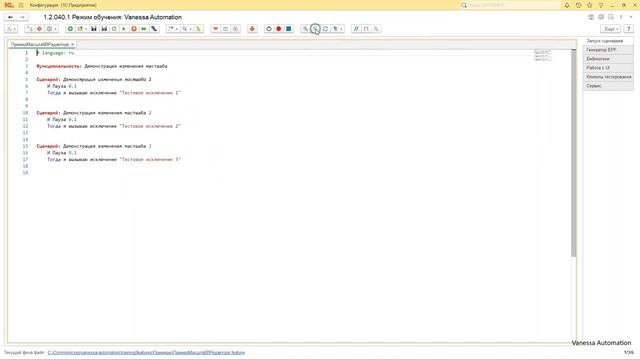Click the question mark help button
This screenshot has width=640, height=360.
pos(629,29)
